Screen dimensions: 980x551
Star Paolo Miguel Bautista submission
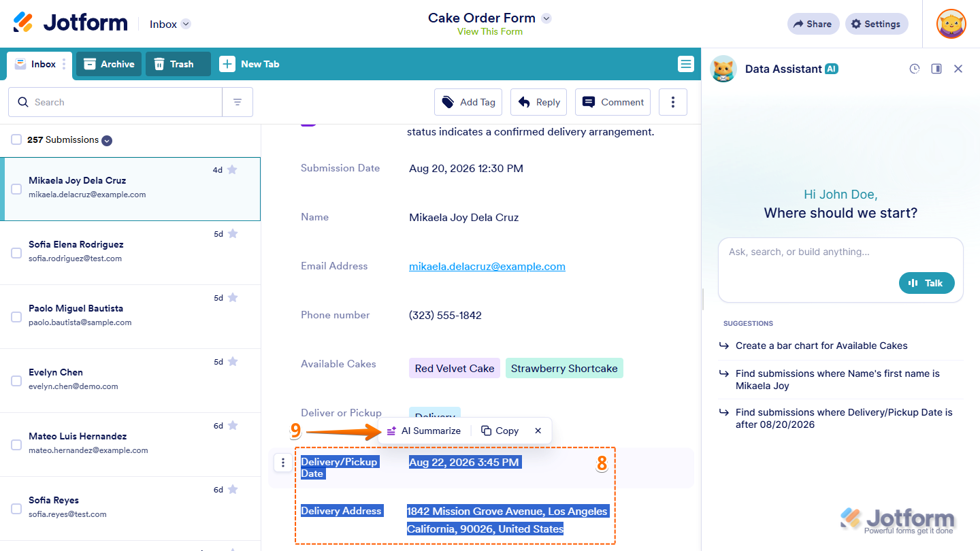pos(232,297)
